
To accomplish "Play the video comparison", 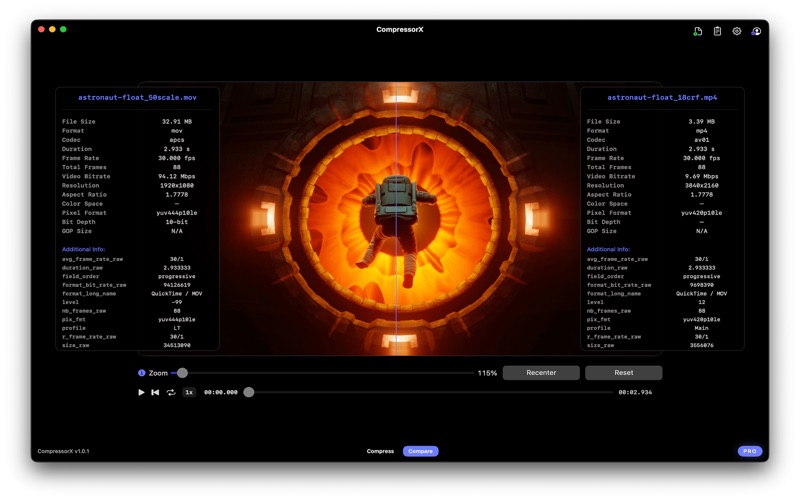I will pyautogui.click(x=141, y=392).
